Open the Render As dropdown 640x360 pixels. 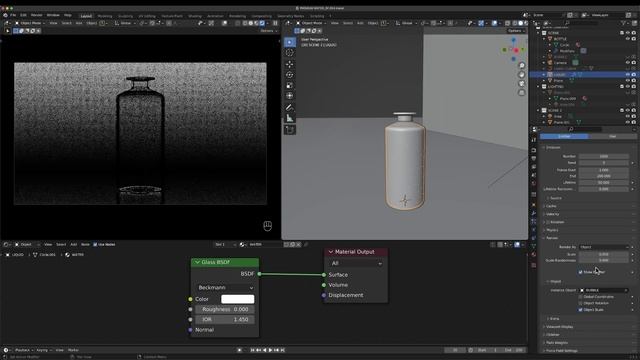pos(604,247)
